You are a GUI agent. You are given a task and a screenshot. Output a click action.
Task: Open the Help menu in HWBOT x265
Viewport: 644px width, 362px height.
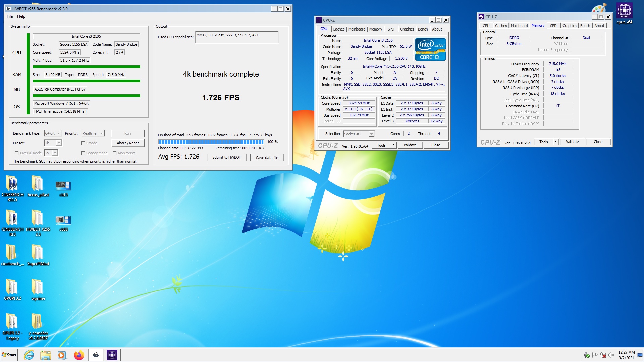(x=21, y=16)
